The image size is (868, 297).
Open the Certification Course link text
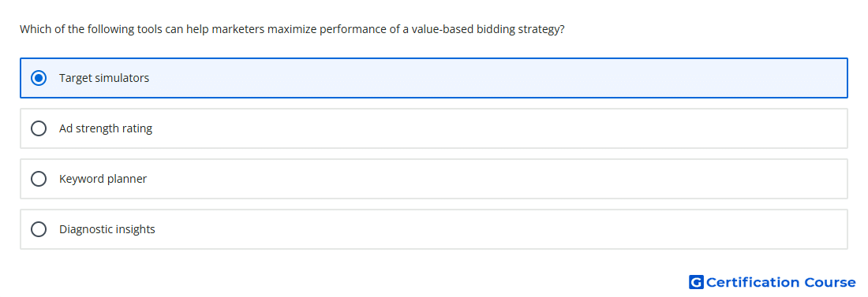780,282
